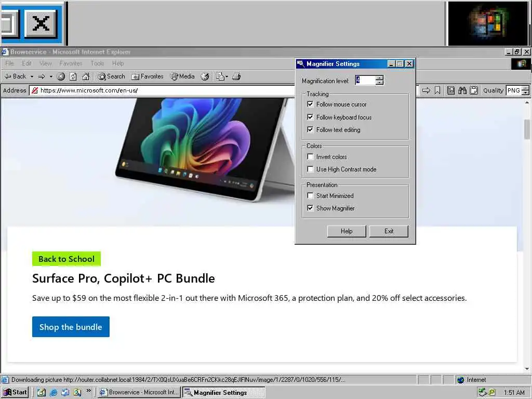The image size is (532, 399).
Task: Click the Magnifier quick launch icon
Action: click(77, 392)
